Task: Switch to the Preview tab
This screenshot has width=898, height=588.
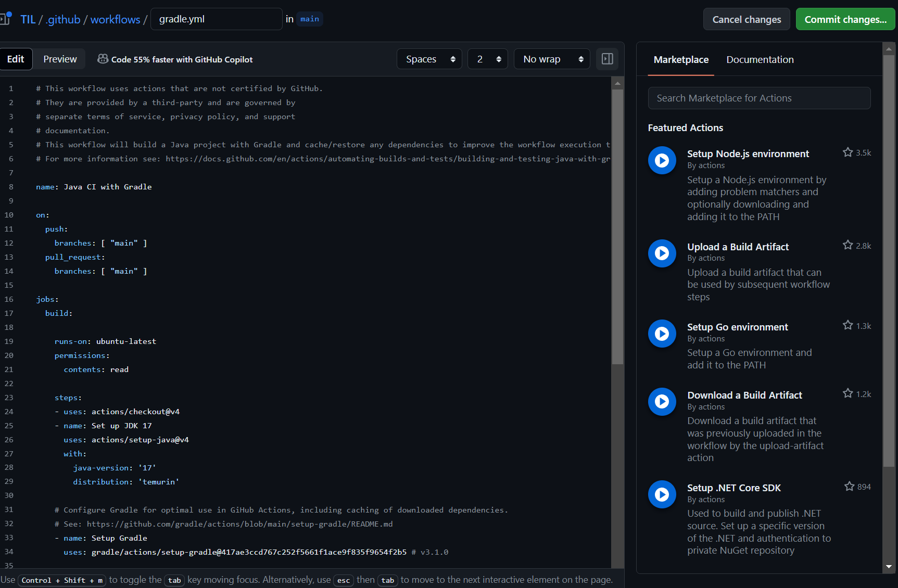Action: coord(60,59)
